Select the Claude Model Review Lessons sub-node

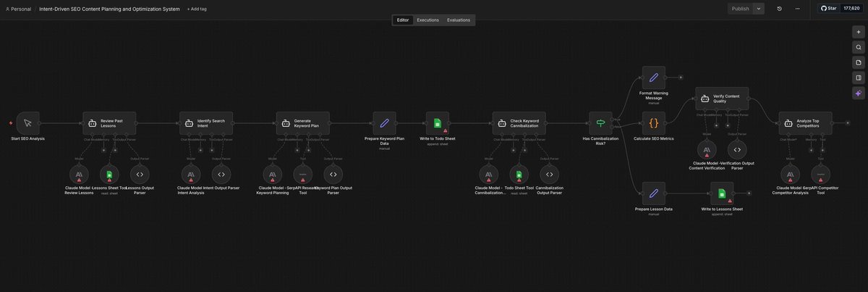[x=79, y=174]
